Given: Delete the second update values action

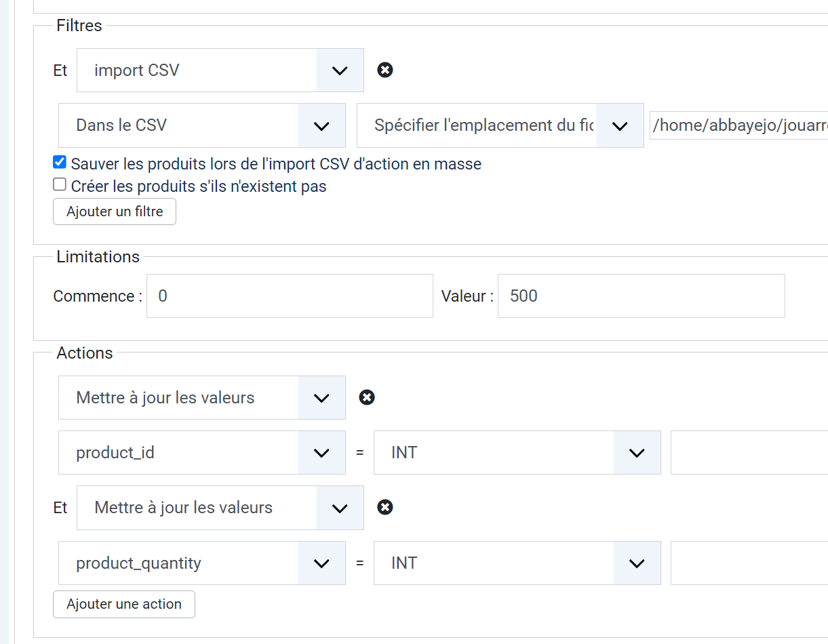Looking at the screenshot, I should pyautogui.click(x=385, y=508).
